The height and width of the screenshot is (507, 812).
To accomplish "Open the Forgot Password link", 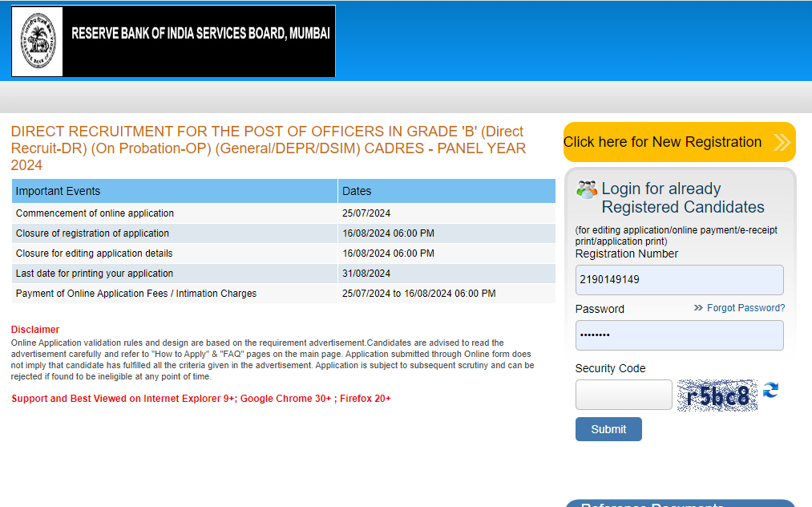I will (745, 308).
